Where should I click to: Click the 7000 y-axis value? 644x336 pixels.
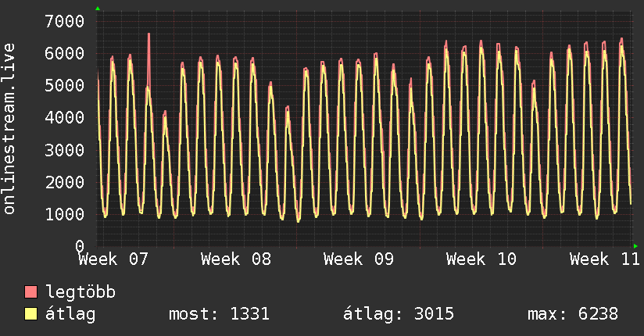[x=65, y=21]
